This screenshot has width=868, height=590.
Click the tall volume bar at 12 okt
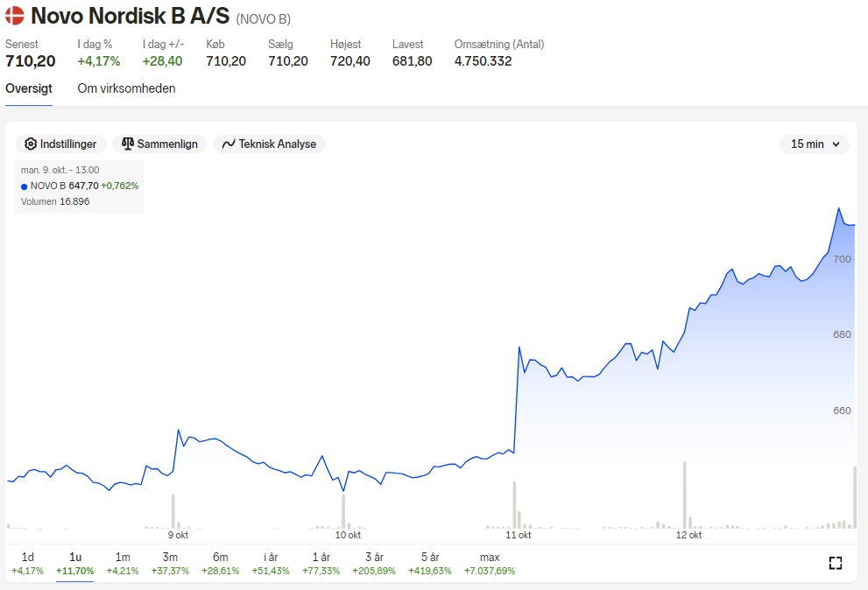(685, 495)
